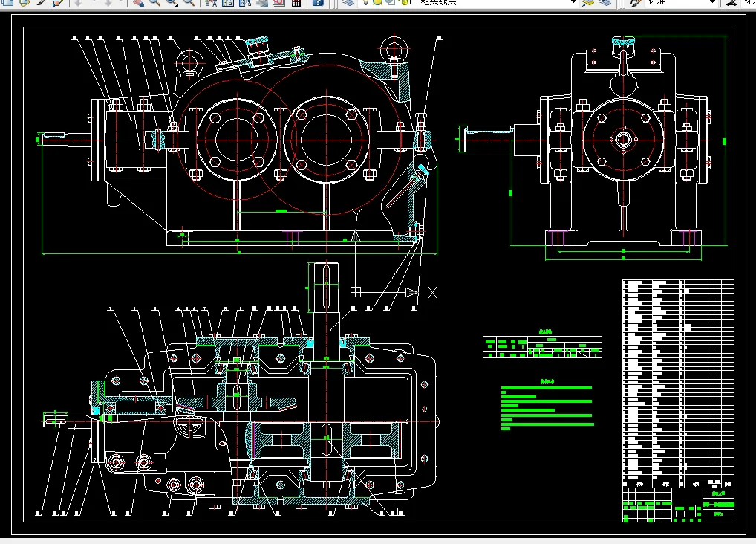Open the QuickCalc calculator icon
Screen dimensions: 756x544
pos(296,2)
